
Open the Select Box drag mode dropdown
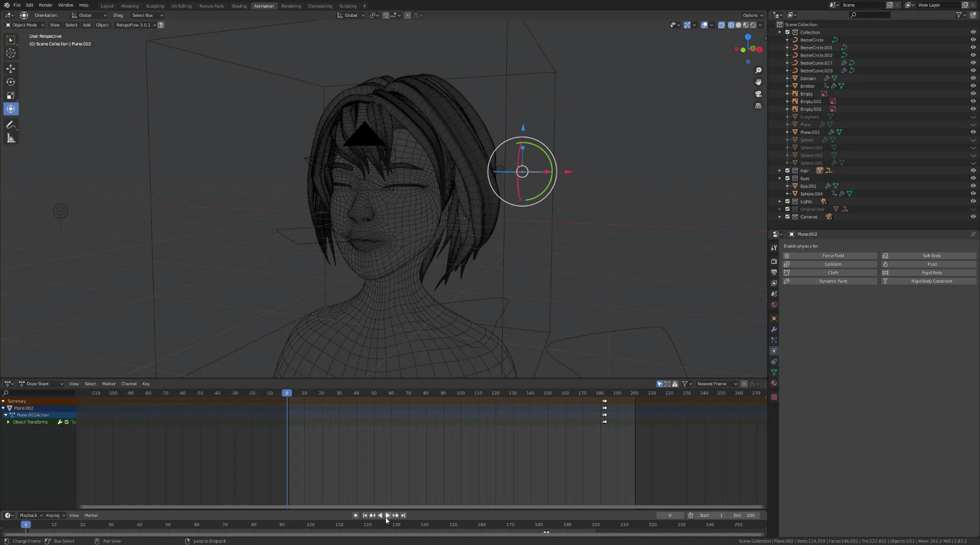tap(146, 15)
